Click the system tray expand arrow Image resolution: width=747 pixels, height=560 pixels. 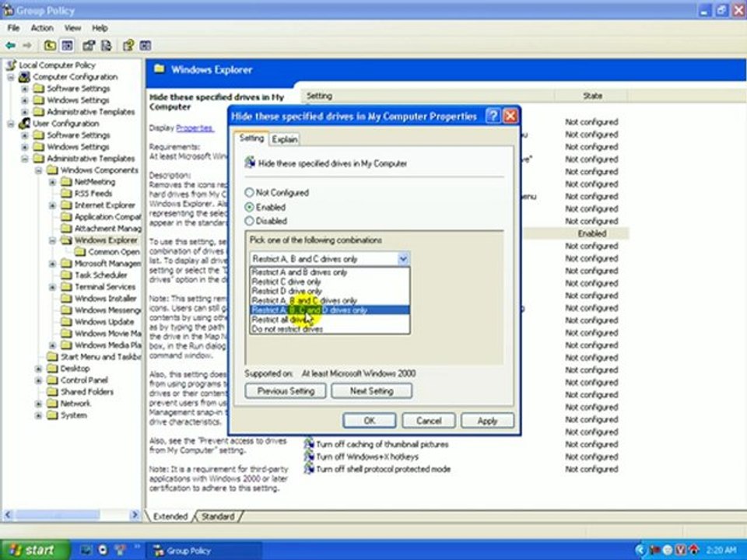click(640, 550)
